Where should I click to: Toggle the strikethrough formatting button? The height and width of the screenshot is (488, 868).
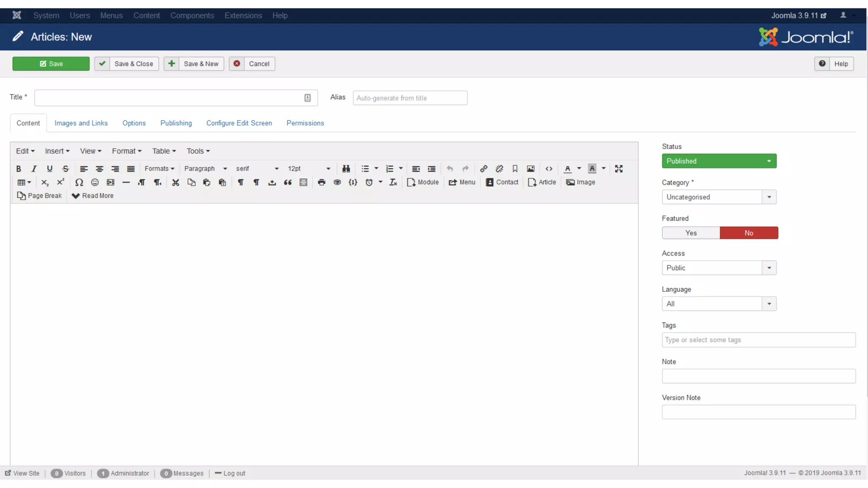click(x=65, y=169)
